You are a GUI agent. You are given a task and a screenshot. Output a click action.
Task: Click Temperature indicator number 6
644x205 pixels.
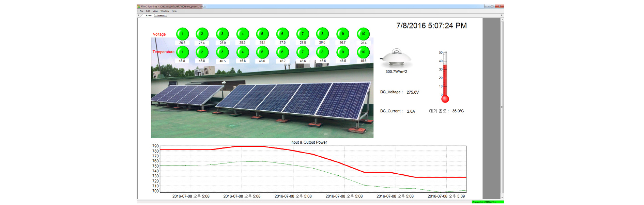coord(282,52)
